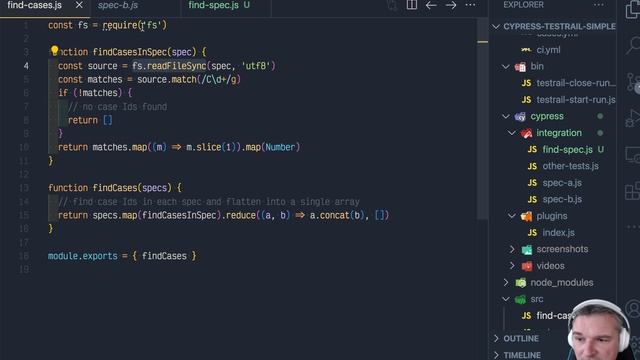640x360 pixels.
Task: Open the Source Control view
Action: [633, 82]
